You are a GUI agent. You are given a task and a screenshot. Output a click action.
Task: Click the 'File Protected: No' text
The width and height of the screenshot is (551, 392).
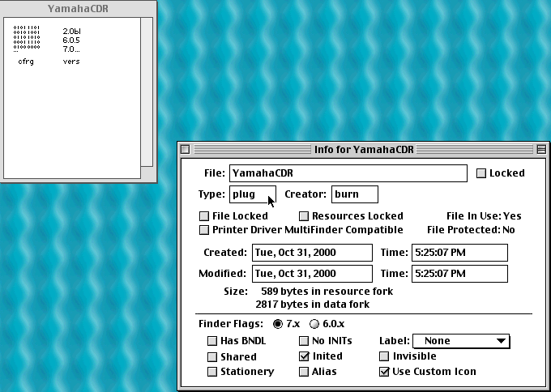471,230
